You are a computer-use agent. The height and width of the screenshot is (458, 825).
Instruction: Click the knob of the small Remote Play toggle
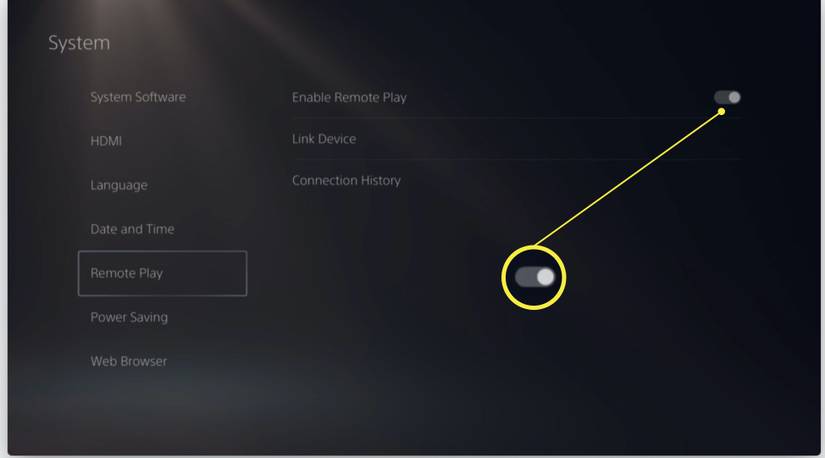pyautogui.click(x=735, y=97)
